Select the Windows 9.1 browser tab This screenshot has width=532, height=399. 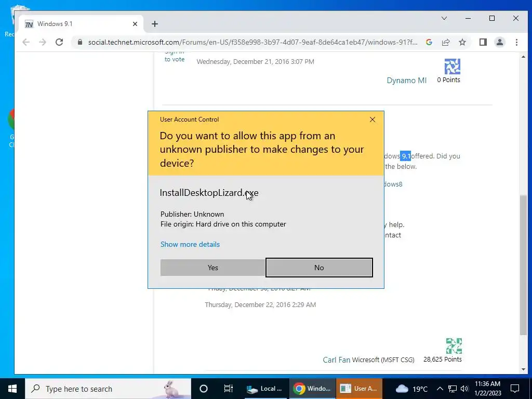point(82,24)
